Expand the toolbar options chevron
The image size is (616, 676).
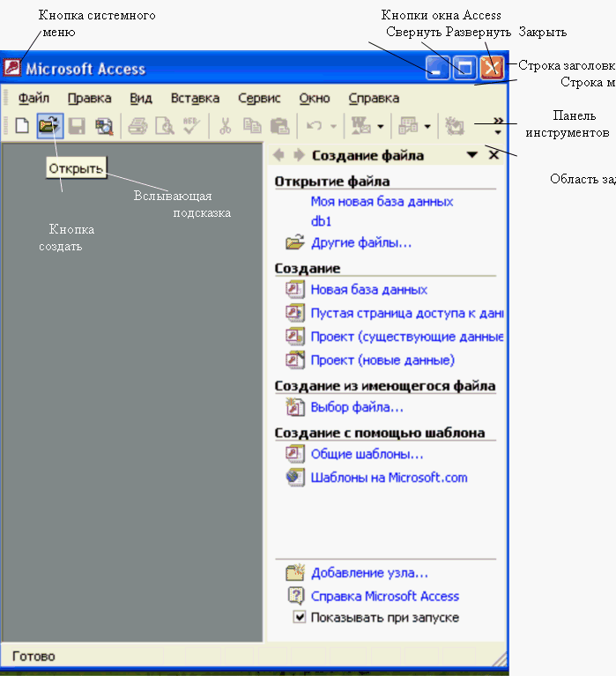click(x=498, y=126)
